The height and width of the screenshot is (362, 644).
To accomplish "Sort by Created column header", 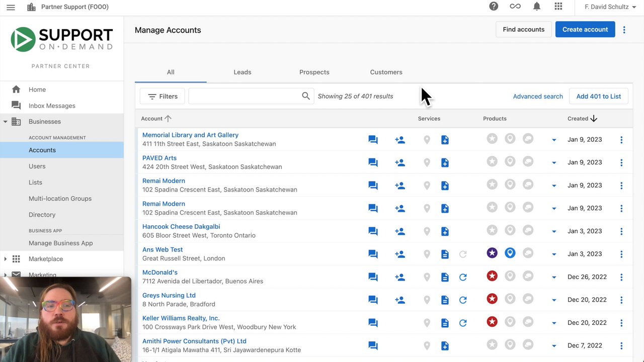I will pyautogui.click(x=583, y=119).
